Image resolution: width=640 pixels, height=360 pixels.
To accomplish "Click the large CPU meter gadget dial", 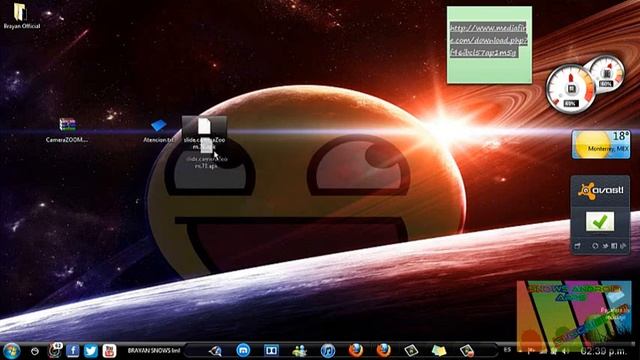I will (571, 89).
